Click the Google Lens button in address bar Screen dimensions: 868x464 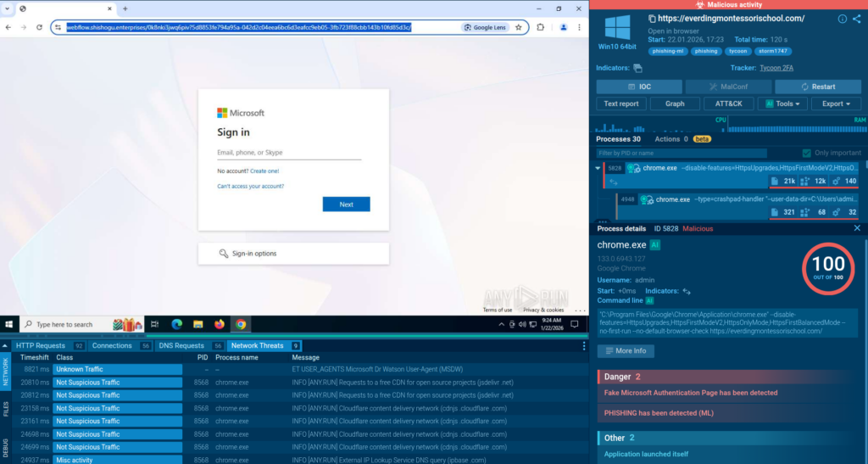click(484, 27)
